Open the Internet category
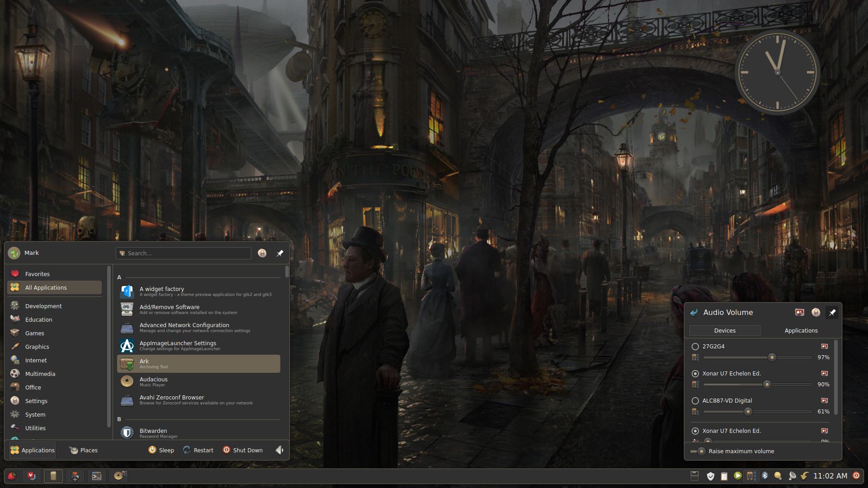This screenshot has width=868, height=488. pyautogui.click(x=54, y=360)
